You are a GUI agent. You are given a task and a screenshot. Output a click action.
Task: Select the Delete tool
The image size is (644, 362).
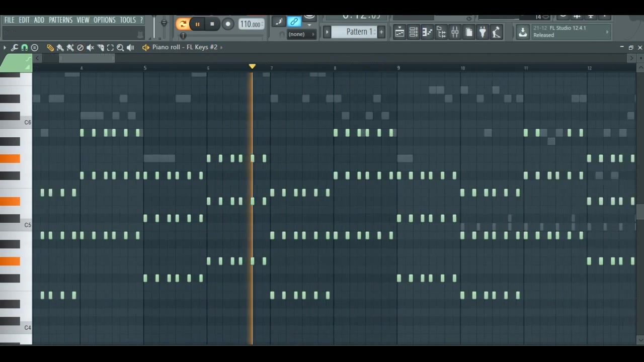coord(80,47)
